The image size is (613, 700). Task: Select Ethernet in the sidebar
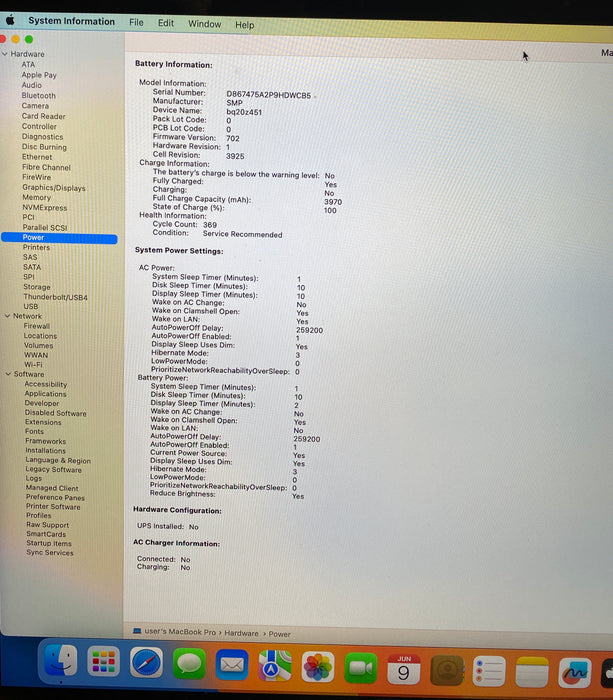pos(37,157)
